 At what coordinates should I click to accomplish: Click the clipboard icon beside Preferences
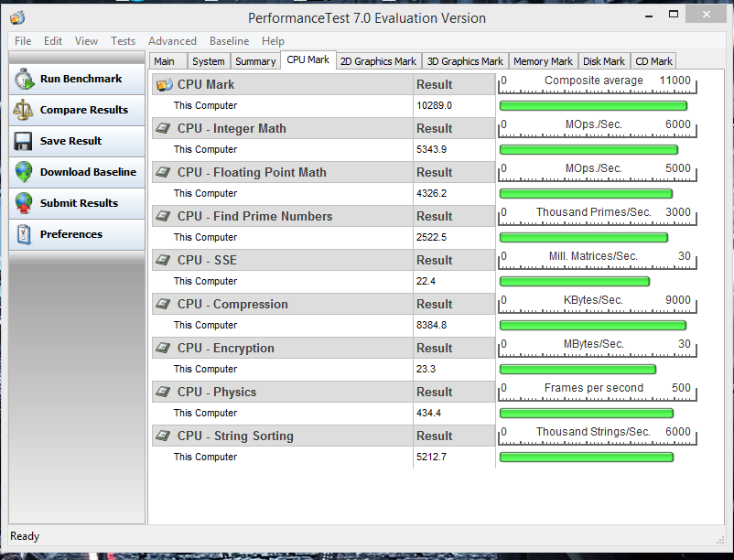pyautogui.click(x=24, y=234)
